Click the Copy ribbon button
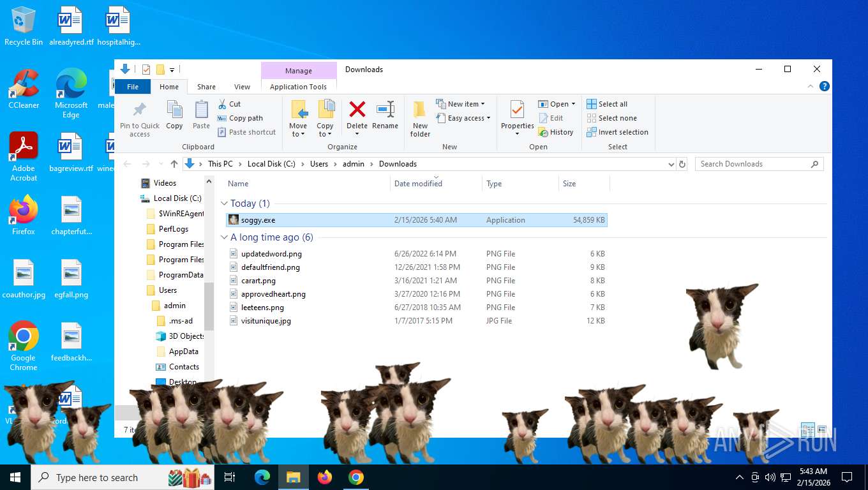The image size is (868, 490). 174,115
